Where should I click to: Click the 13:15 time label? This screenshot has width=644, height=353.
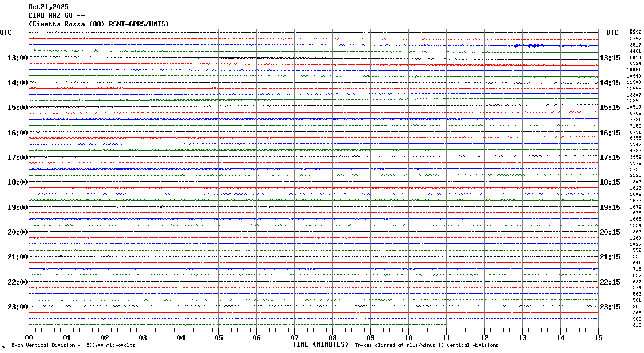pos(610,58)
